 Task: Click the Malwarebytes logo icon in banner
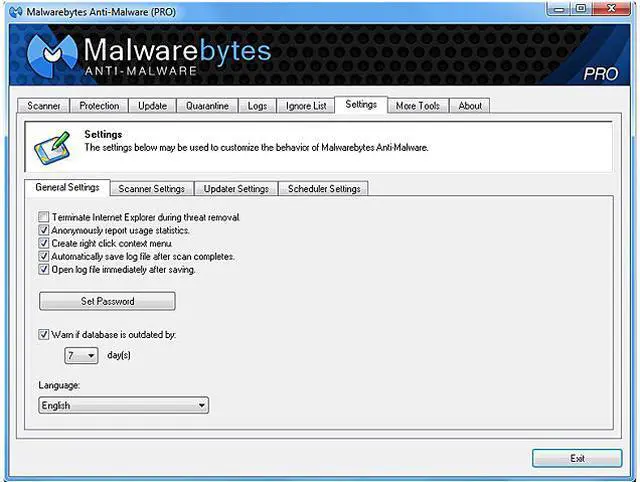point(52,55)
